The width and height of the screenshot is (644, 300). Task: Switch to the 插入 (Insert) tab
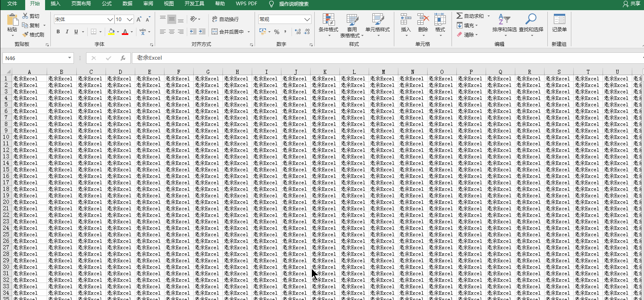coord(55,4)
